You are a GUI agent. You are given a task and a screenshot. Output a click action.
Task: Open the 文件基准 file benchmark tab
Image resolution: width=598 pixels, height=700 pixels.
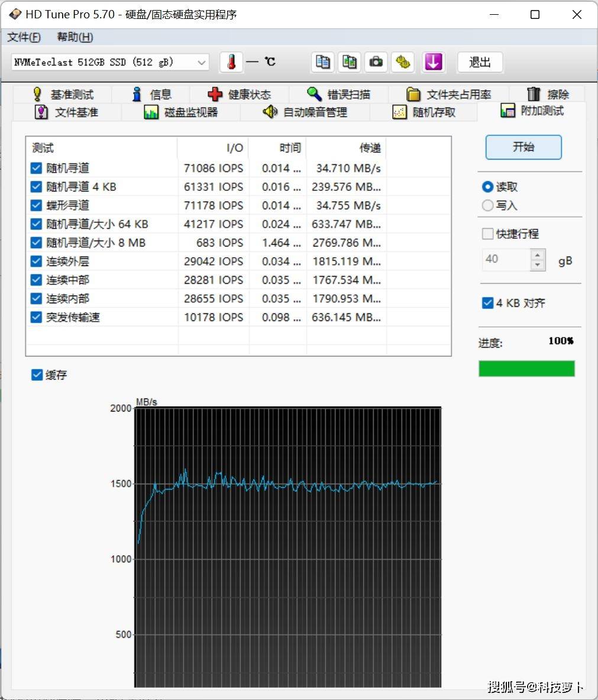tap(67, 112)
